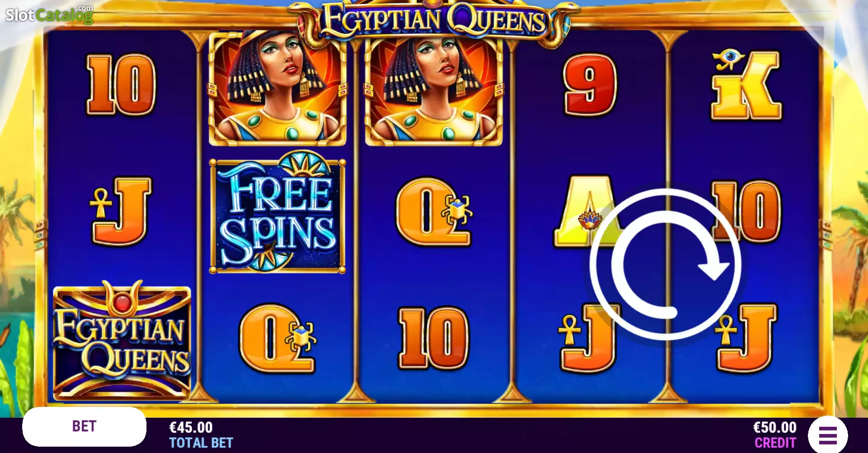Click the yellow K symbol with Eye of Horus
Image resolution: width=868 pixels, height=453 pixels.
point(746,85)
